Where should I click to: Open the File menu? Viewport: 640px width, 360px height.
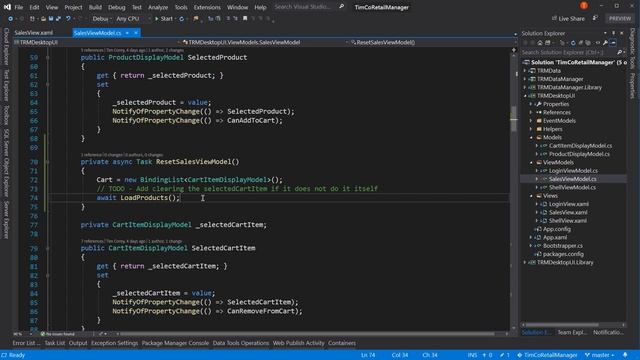point(19,7)
